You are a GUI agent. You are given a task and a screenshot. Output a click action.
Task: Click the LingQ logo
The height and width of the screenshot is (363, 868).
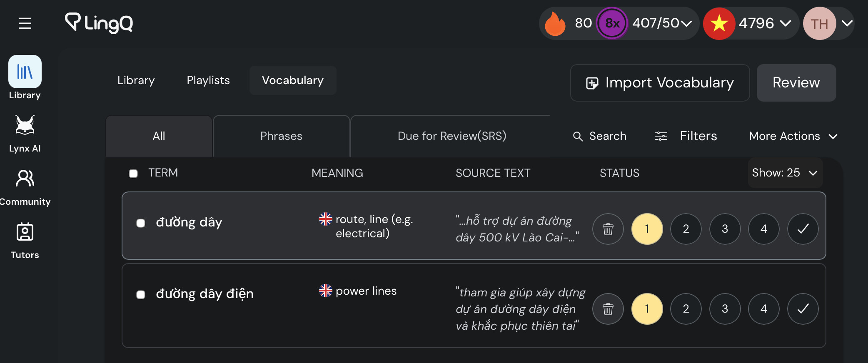pyautogui.click(x=99, y=23)
